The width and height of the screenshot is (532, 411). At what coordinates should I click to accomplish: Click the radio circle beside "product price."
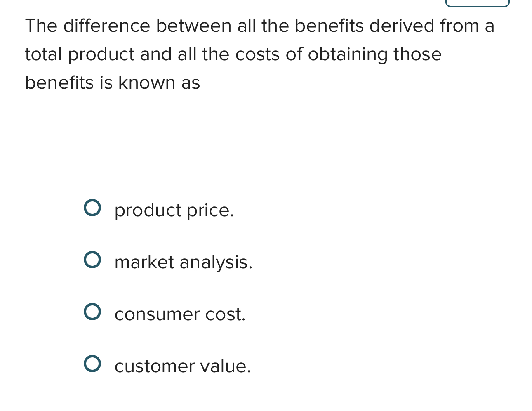[x=93, y=208]
